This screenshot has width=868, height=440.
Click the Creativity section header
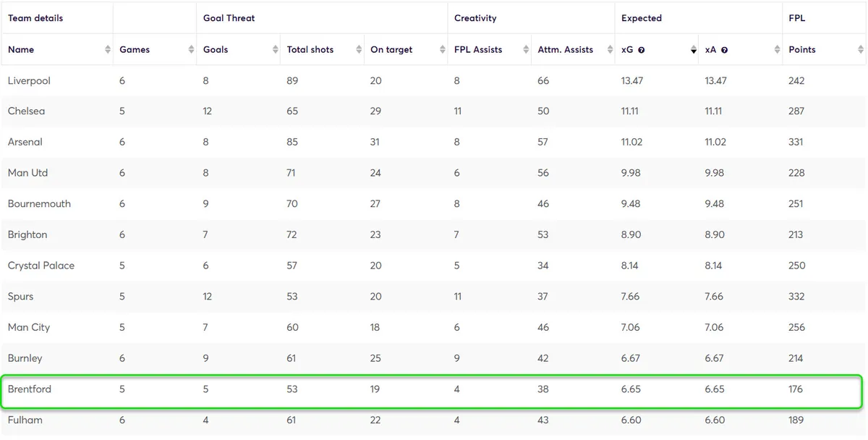(x=475, y=17)
